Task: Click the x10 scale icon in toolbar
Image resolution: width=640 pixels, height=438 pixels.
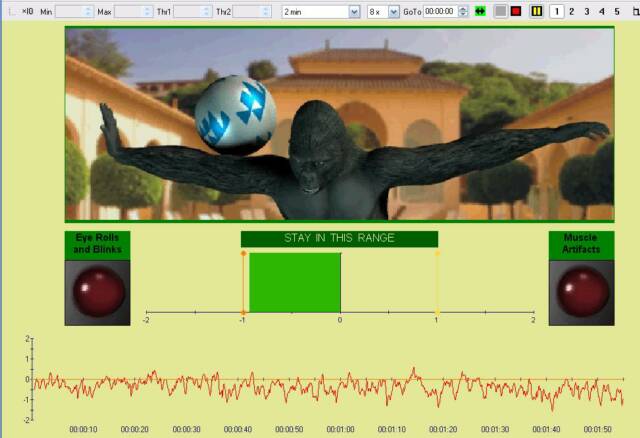Action: (27, 11)
